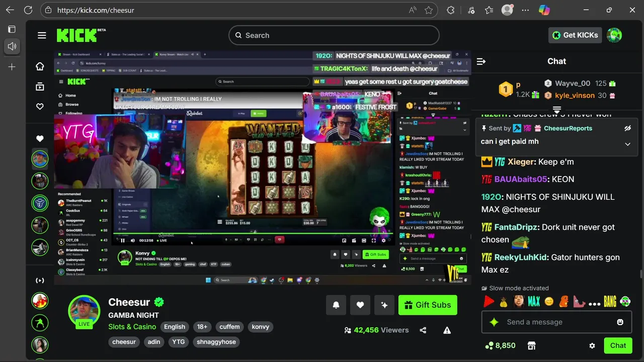Send message with green Chat button
This screenshot has width=644, height=362.
coord(618,345)
